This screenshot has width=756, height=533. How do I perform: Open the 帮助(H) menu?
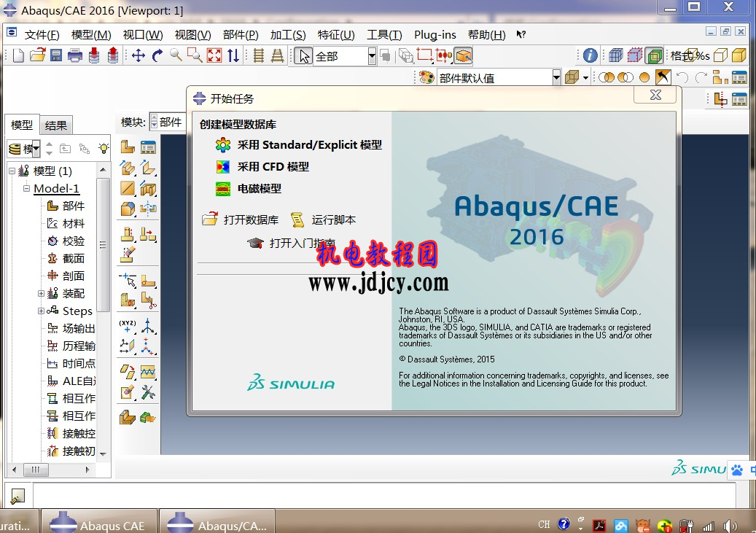(486, 35)
